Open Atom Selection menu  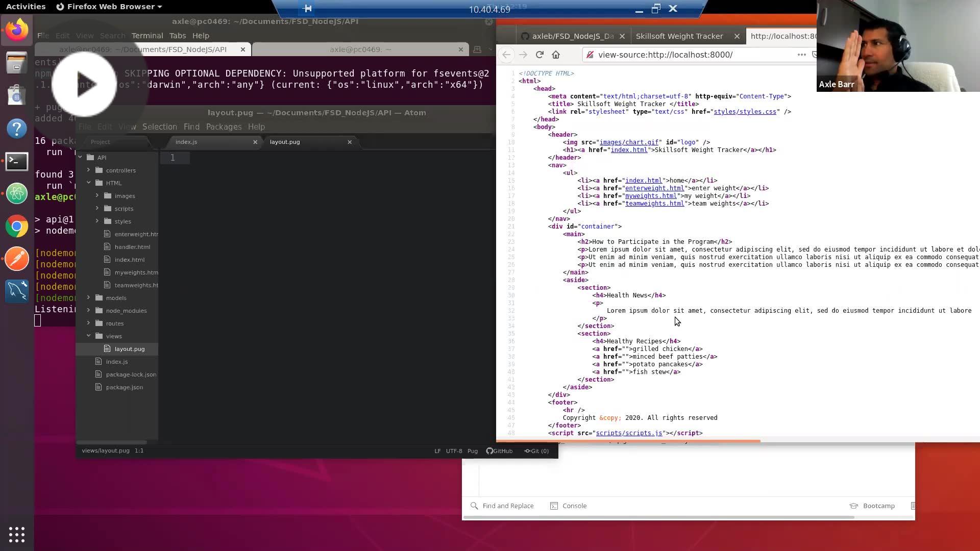tap(160, 127)
